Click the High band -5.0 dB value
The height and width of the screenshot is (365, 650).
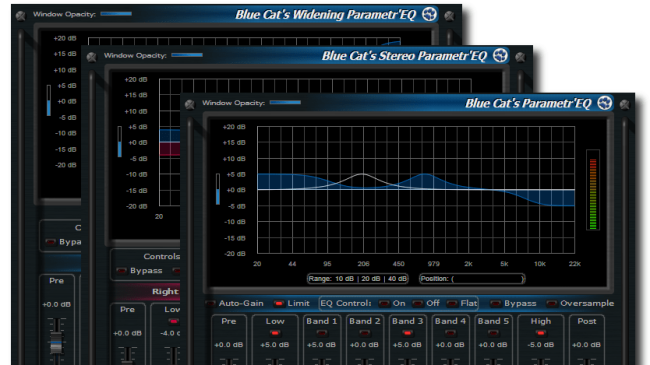[541, 345]
